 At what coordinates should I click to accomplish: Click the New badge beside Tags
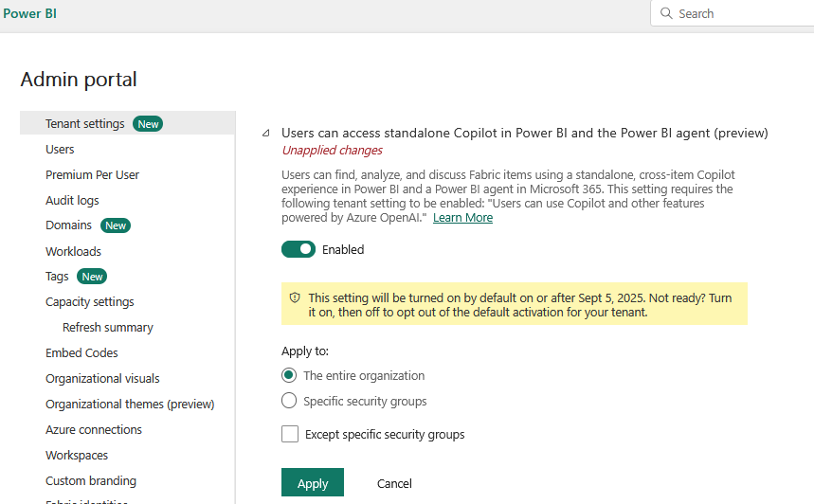pos(92,277)
